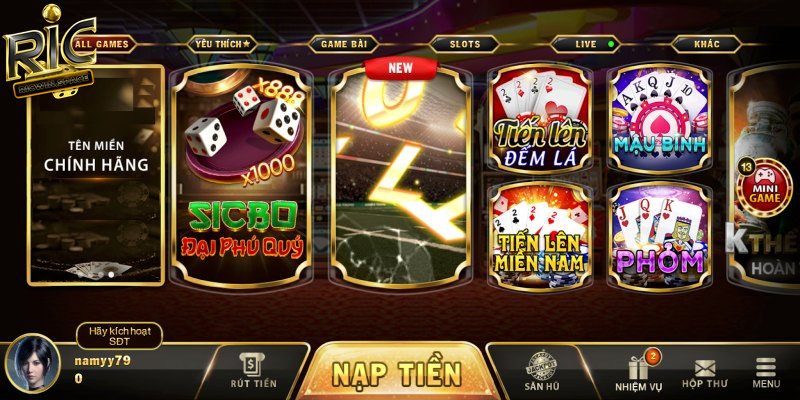Open the Slots tab
This screenshot has height=400, width=800.
tap(465, 44)
